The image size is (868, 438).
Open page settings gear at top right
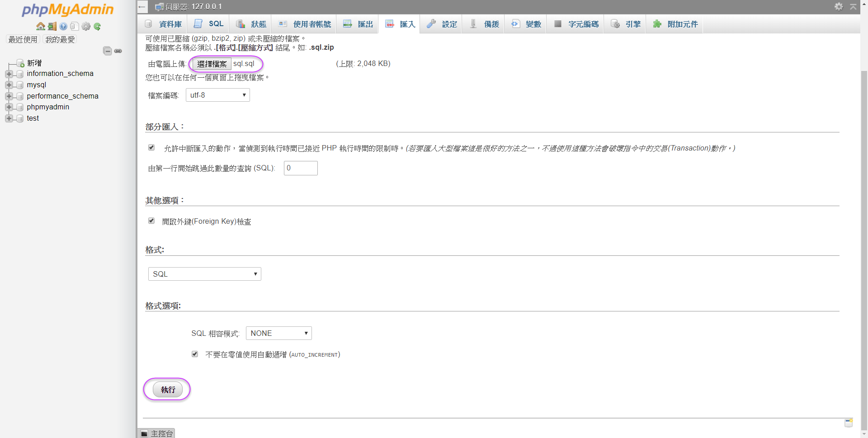839,6
